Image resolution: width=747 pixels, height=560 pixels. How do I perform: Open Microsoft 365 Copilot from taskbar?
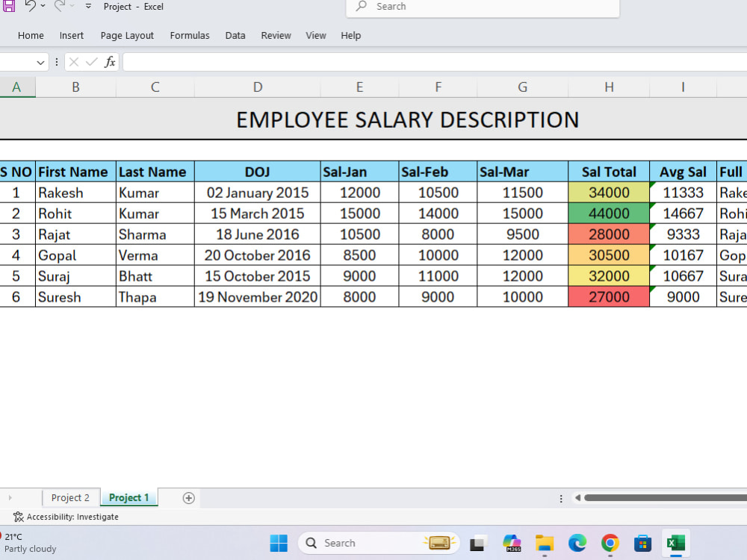(512, 543)
